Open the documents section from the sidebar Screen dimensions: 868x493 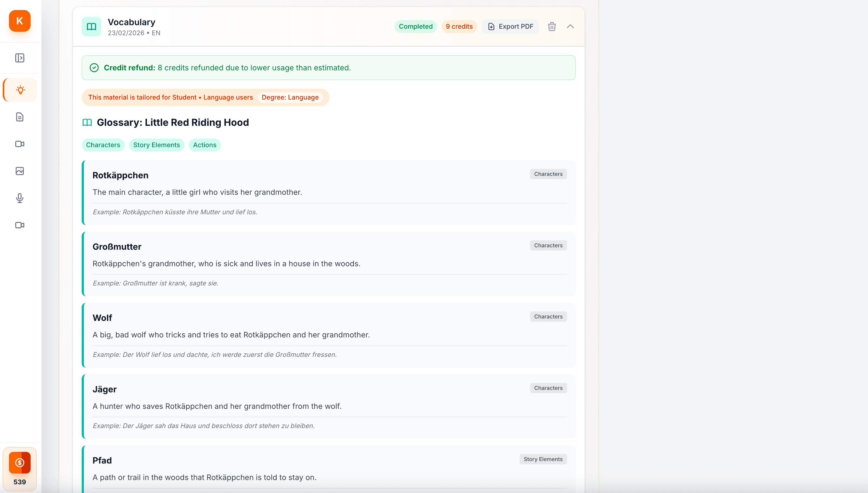coord(19,117)
